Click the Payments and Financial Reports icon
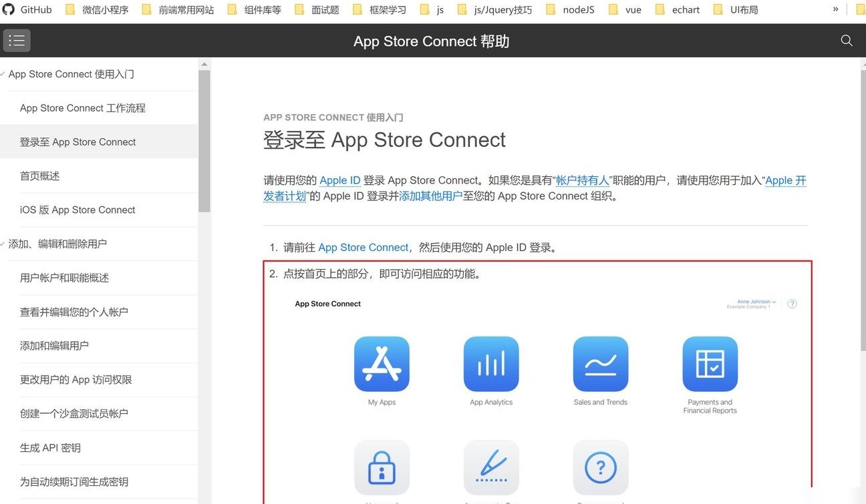Screen dimensions: 866x504 click(710, 364)
